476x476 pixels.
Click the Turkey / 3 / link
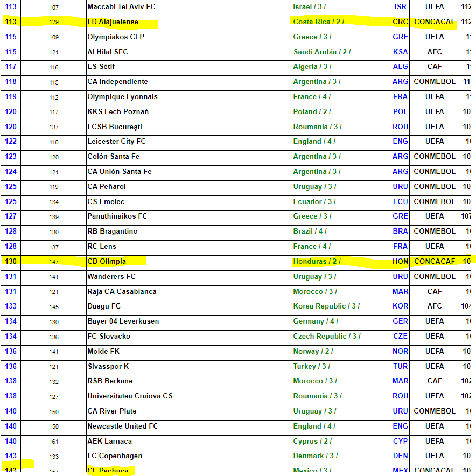click(311, 366)
